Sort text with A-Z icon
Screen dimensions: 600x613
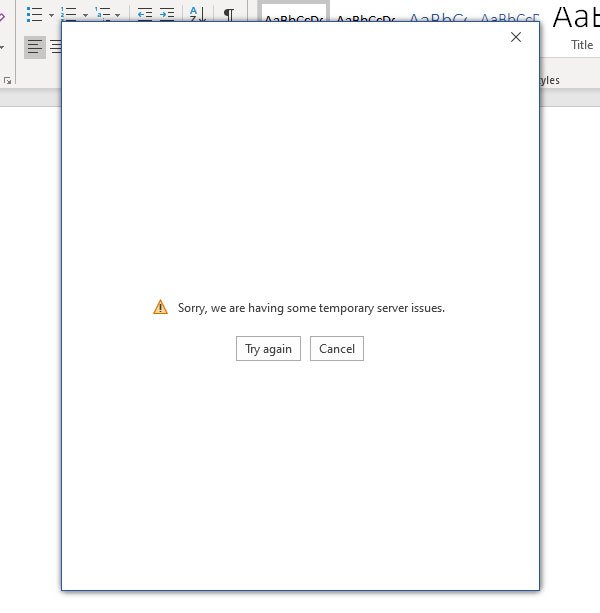[197, 14]
